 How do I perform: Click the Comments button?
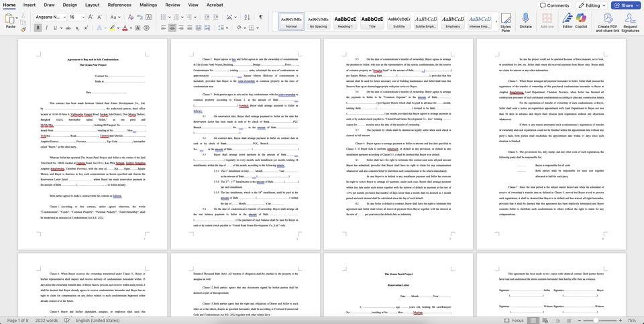point(555,5)
